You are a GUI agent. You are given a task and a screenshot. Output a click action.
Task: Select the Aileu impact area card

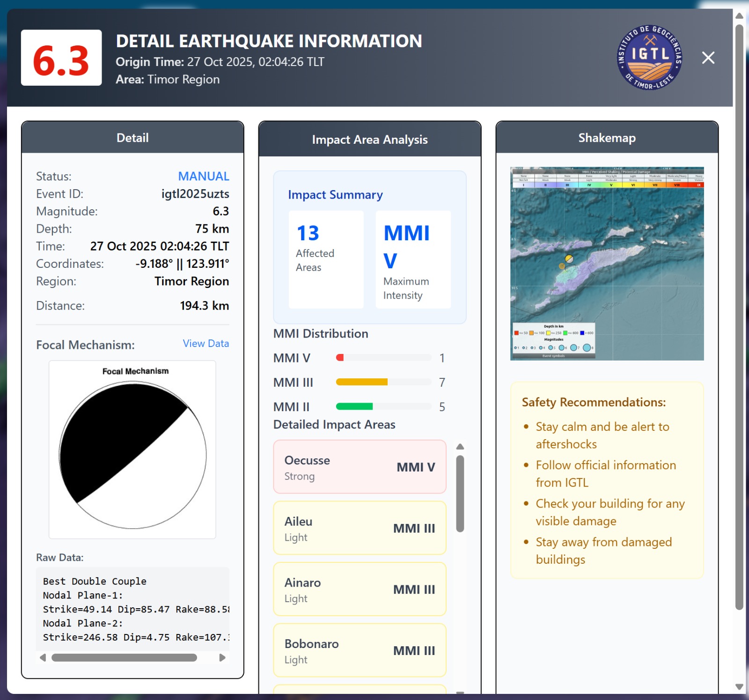coord(360,528)
